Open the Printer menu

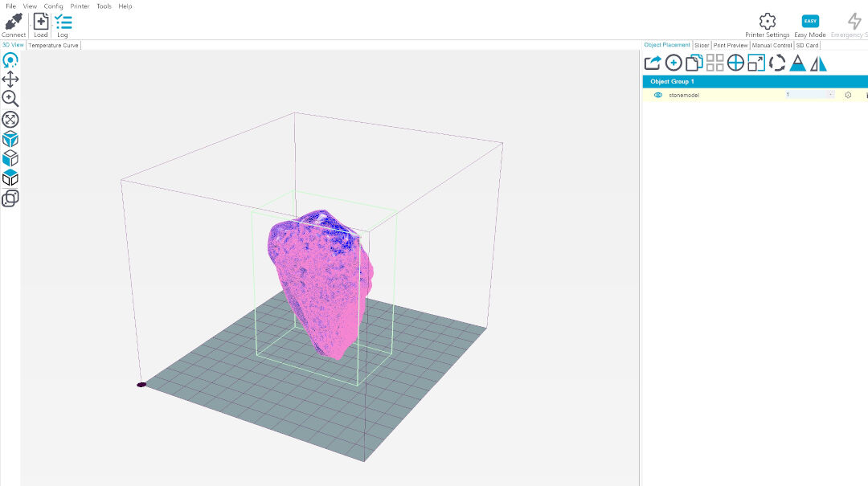pyautogui.click(x=80, y=6)
